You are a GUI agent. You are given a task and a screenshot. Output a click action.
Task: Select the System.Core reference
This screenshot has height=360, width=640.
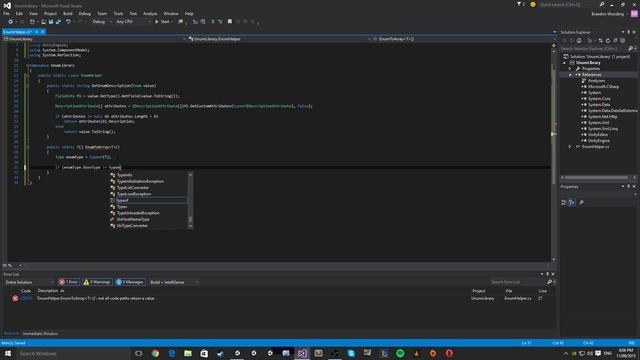599,99
